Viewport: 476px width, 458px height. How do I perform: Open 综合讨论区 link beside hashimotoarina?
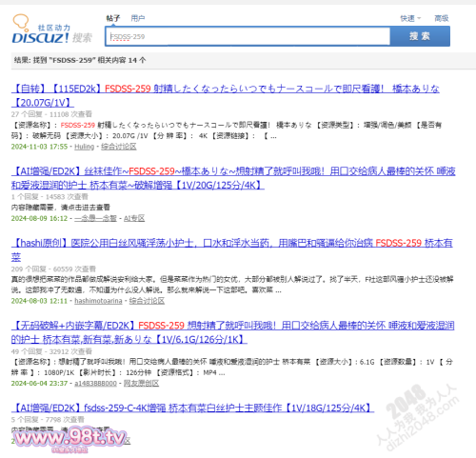147,301
